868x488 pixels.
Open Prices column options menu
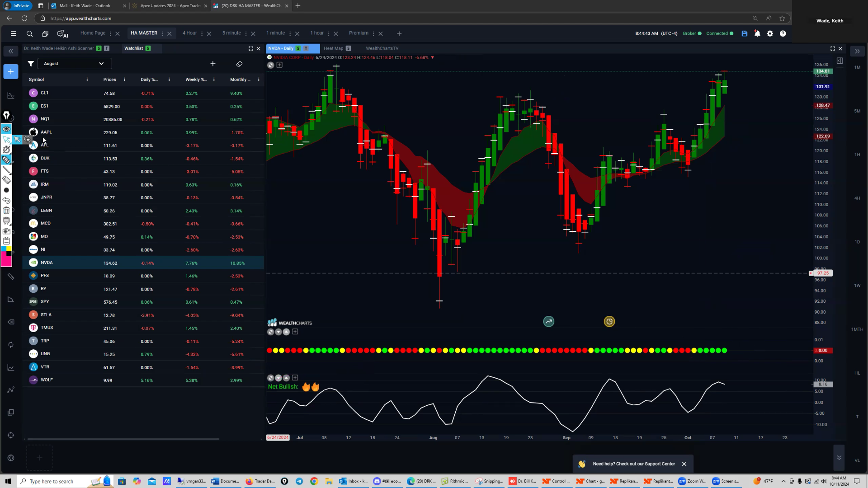point(124,80)
